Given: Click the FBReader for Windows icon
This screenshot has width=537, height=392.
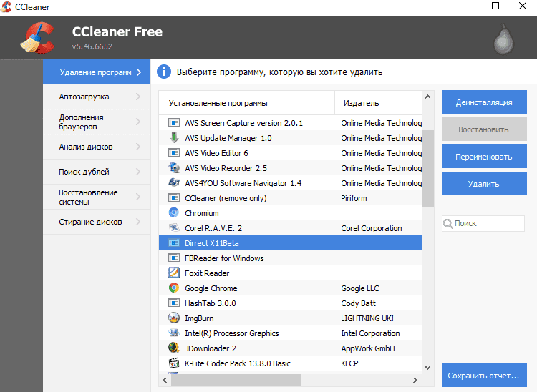Looking at the screenshot, I should [x=174, y=258].
